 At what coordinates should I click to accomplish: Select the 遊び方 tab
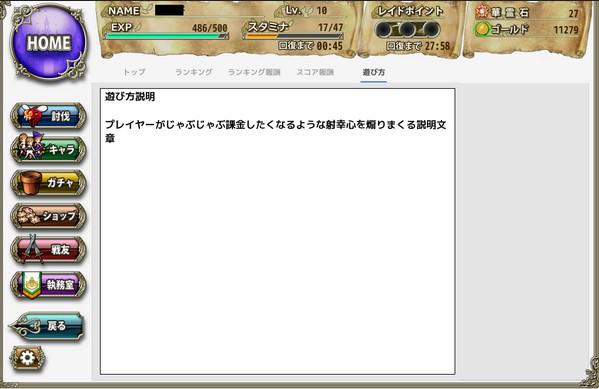pos(374,72)
